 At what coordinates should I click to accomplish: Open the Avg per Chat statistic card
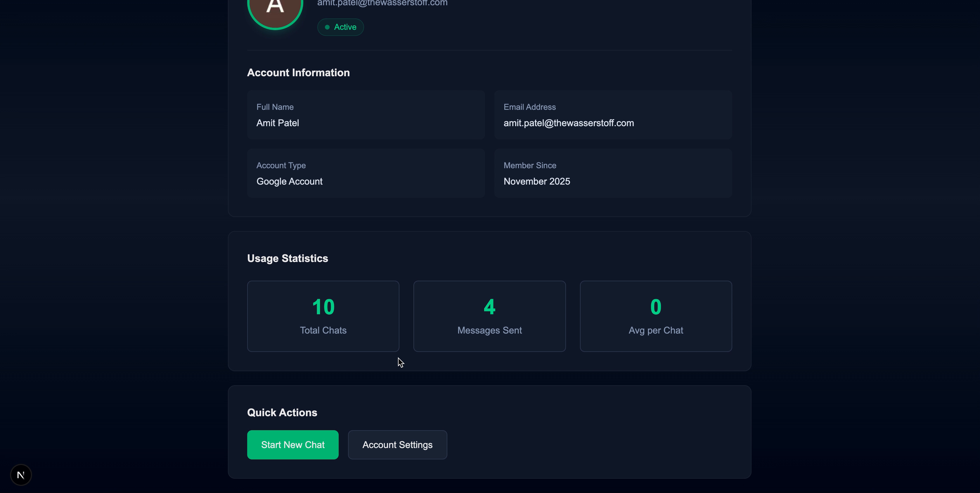click(655, 316)
